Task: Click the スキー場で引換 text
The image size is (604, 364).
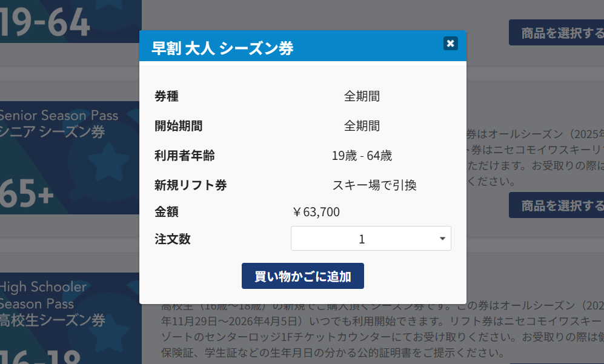Action: [374, 185]
